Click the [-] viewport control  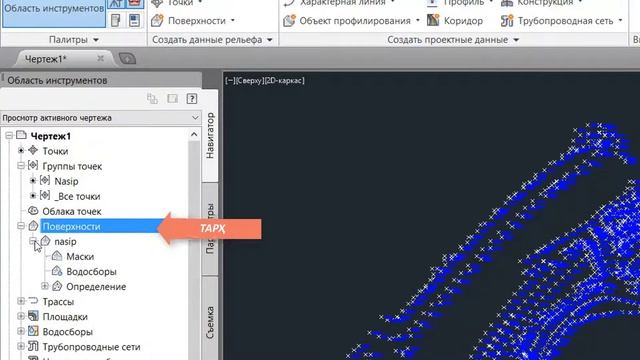[x=230, y=80]
